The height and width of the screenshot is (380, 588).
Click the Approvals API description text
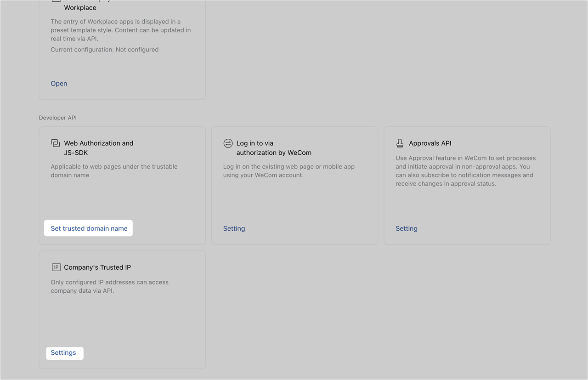(x=465, y=170)
